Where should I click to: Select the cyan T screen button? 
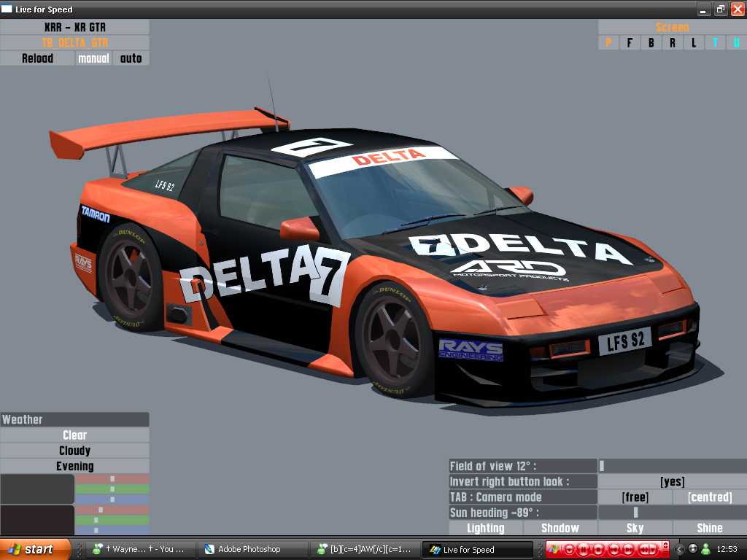(x=715, y=43)
